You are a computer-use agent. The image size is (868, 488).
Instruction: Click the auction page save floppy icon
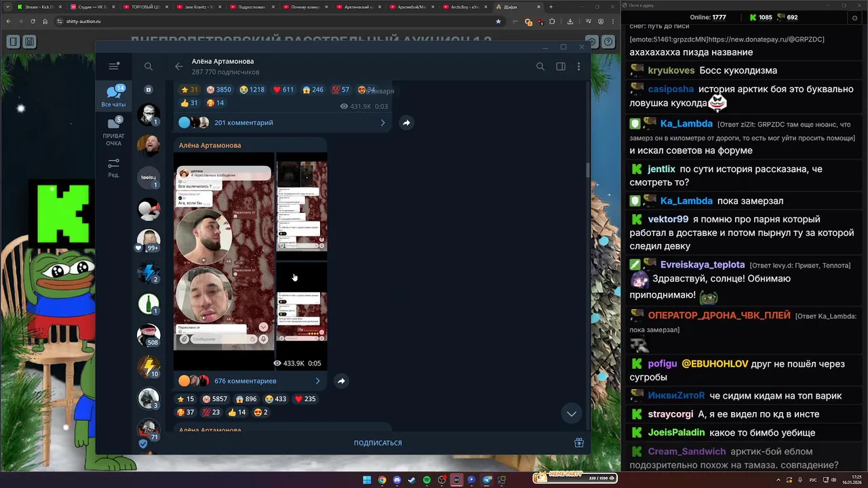tap(29, 42)
